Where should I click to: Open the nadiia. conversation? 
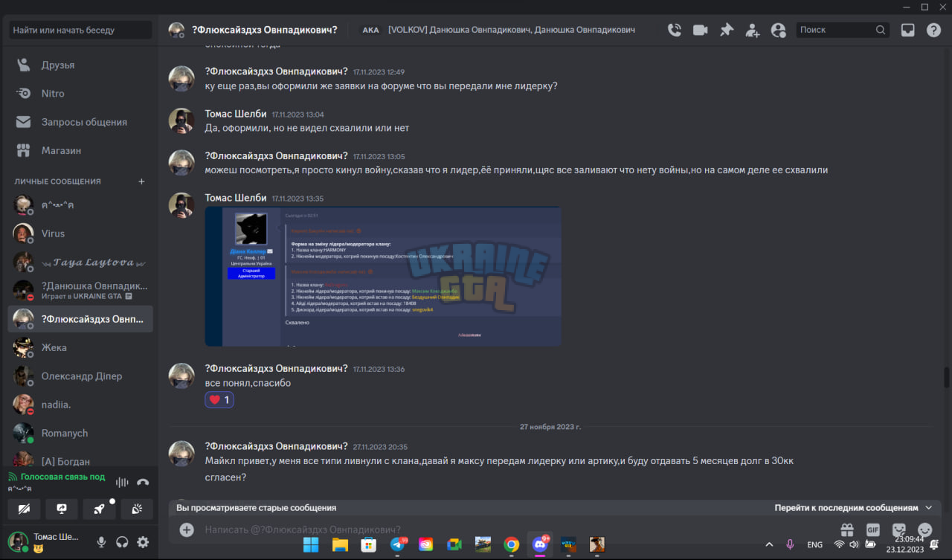[80, 405]
